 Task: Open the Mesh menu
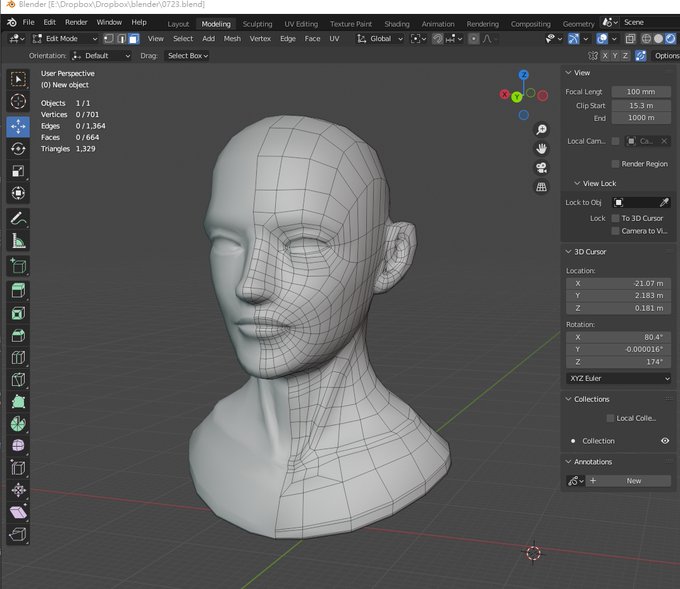point(232,39)
